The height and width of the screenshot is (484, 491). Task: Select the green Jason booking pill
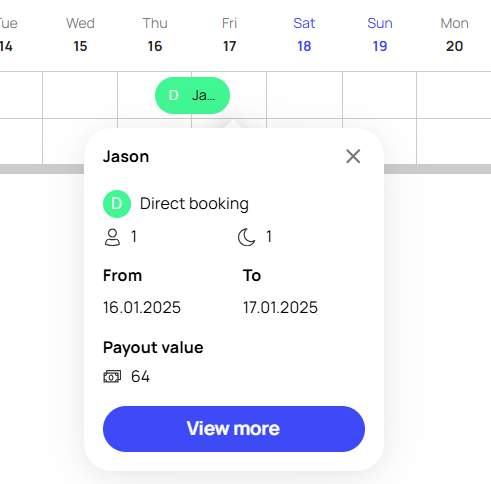pyautogui.click(x=192, y=96)
